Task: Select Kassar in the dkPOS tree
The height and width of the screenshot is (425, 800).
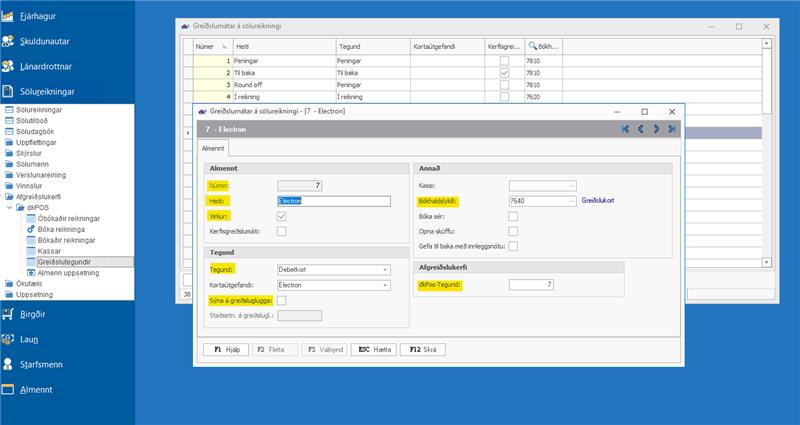Action: point(50,250)
